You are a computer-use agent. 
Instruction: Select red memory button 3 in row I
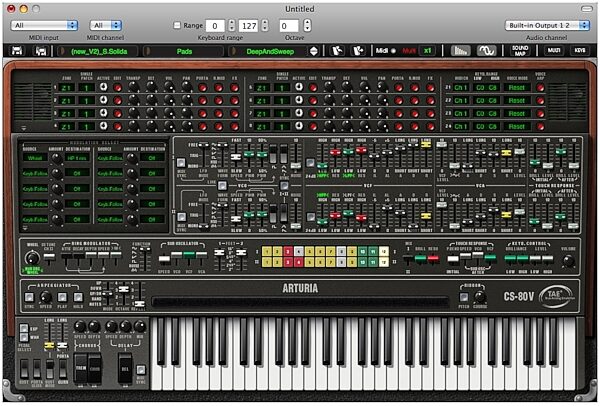pyautogui.click(x=288, y=251)
